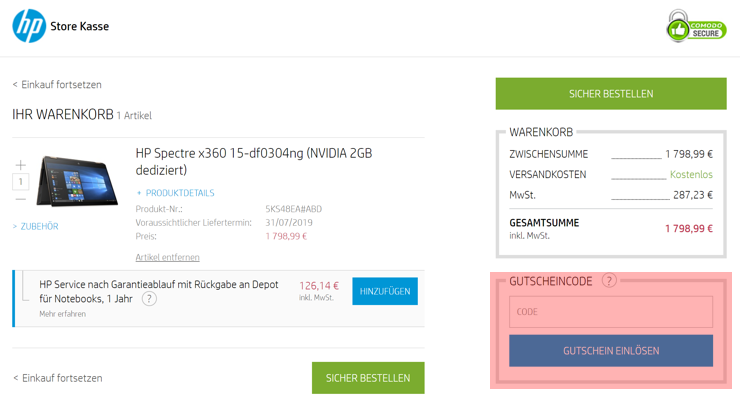
Task: Click the bottom Einkauf fortsetzen link
Action: click(58, 378)
